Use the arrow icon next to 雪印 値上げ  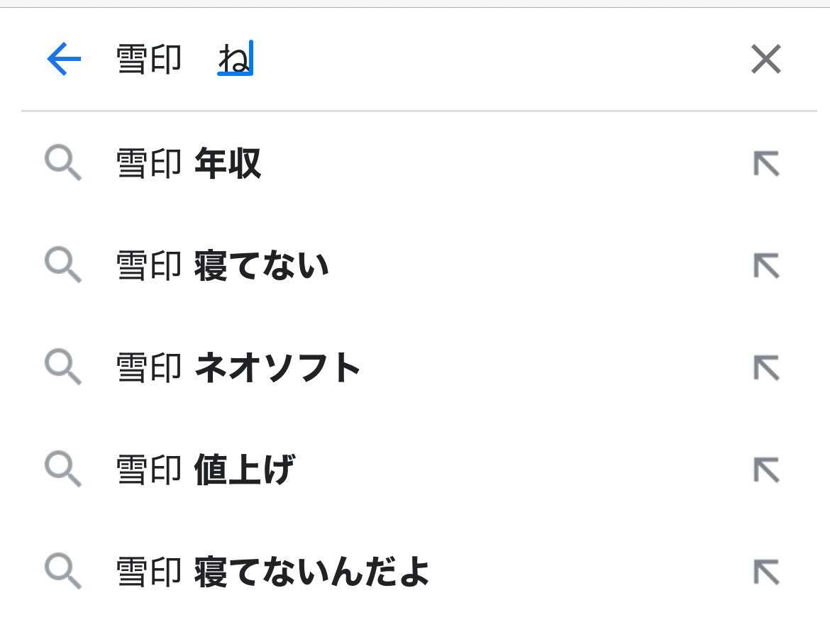click(765, 470)
